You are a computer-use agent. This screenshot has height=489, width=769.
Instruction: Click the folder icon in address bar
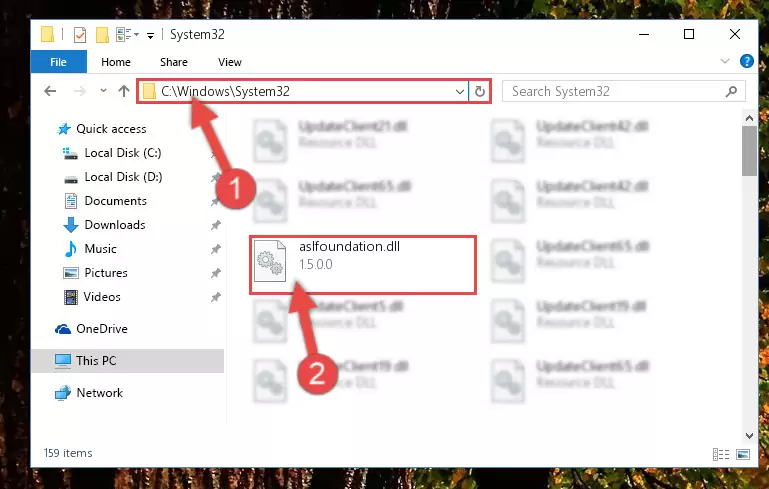click(149, 91)
